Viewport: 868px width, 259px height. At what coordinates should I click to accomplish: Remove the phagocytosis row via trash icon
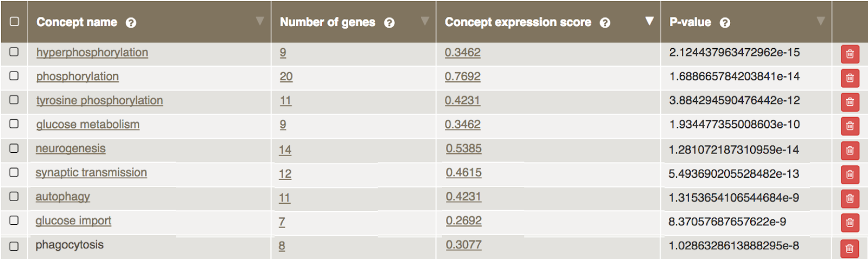(850, 249)
